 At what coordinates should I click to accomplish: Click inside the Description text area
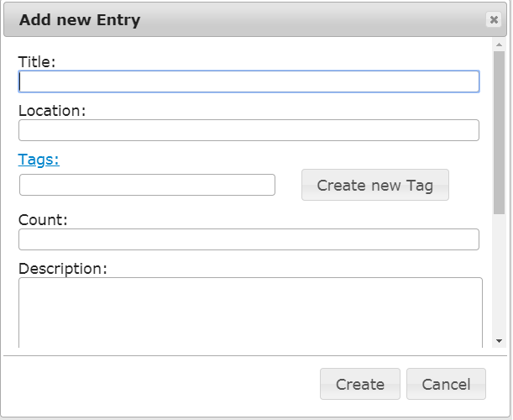(x=250, y=311)
